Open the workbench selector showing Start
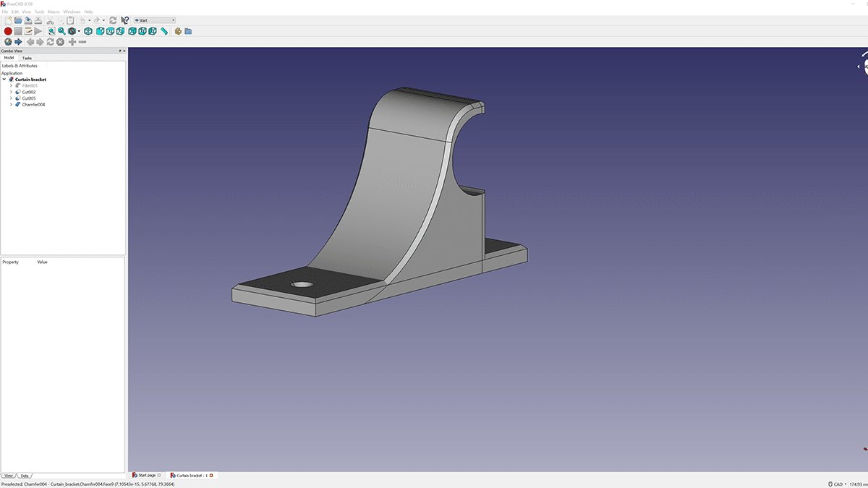Screen dimensions: 868x488 click(154, 20)
